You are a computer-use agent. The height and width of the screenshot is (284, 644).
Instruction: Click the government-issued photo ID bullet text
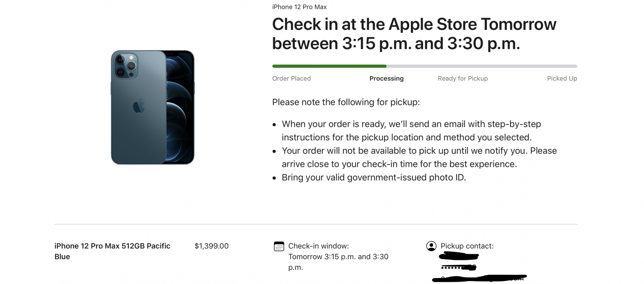tap(374, 177)
